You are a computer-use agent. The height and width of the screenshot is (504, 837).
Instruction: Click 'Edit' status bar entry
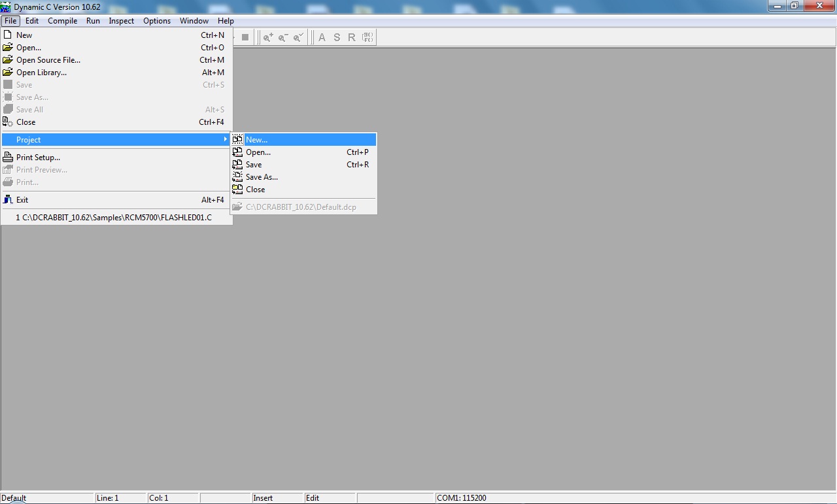coord(313,498)
